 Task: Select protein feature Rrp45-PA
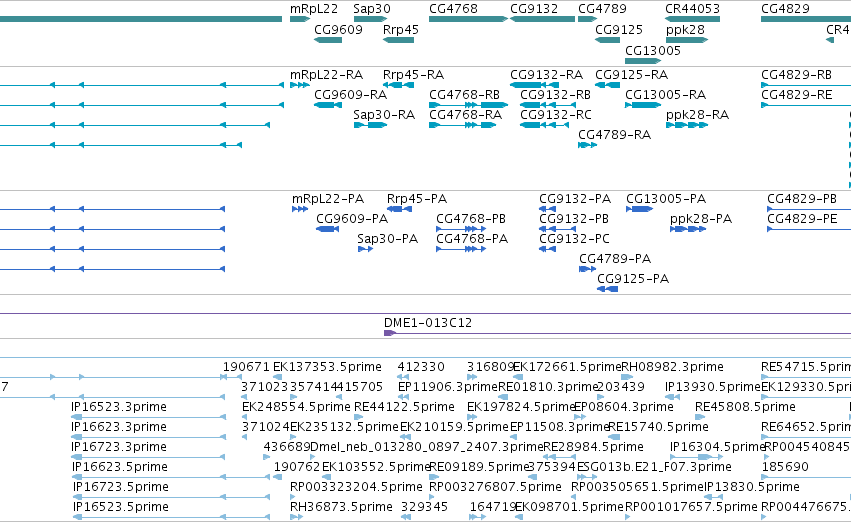pos(417,199)
